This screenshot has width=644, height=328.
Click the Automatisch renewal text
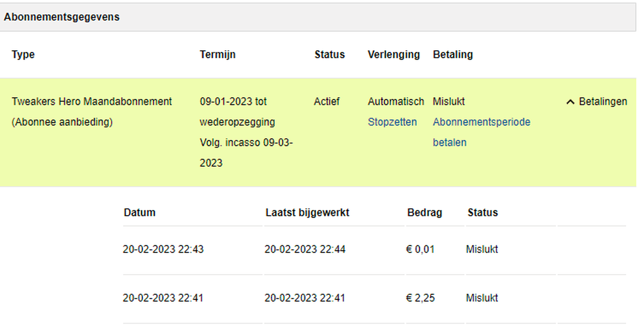point(395,102)
